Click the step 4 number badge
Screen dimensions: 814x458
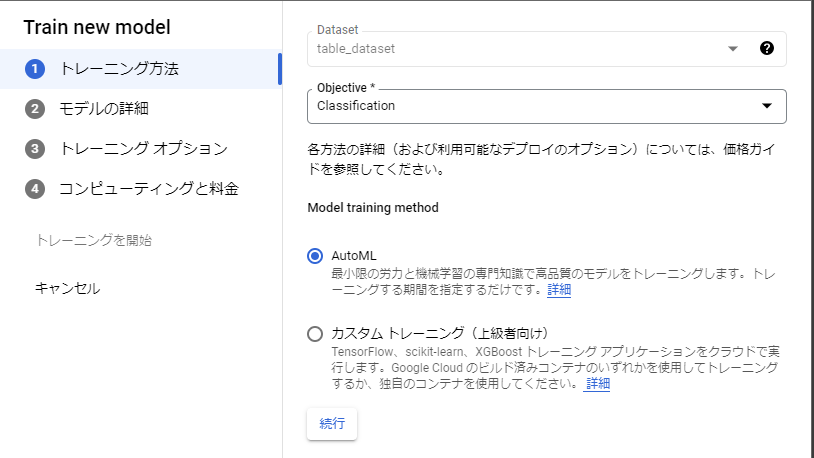pyautogui.click(x=35, y=189)
